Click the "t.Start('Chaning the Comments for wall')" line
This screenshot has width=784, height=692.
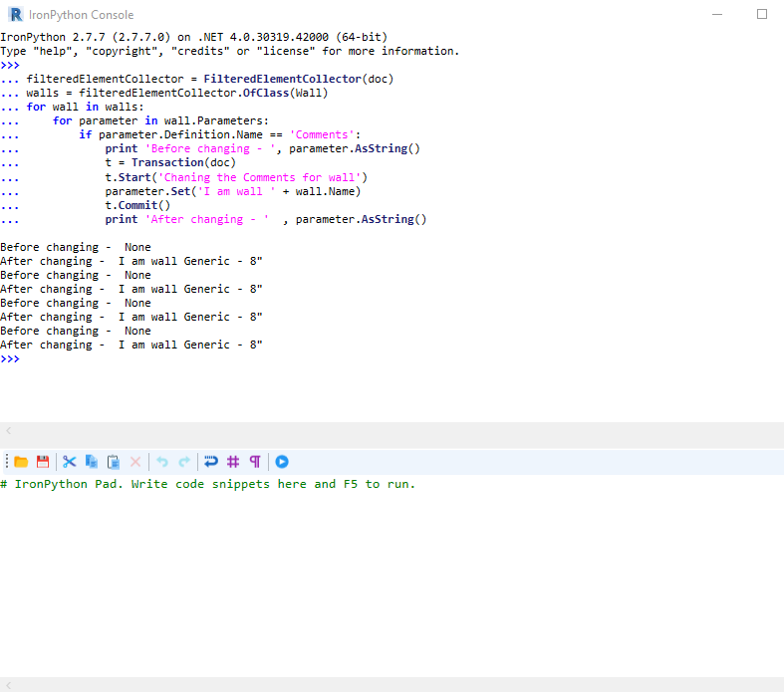[x=236, y=177]
